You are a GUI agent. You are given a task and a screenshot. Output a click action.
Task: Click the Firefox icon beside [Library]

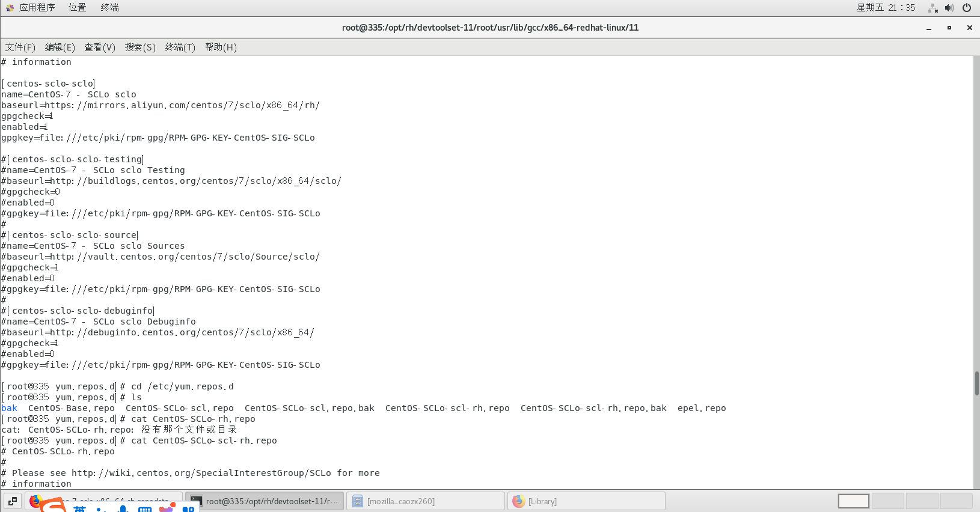pyautogui.click(x=518, y=501)
